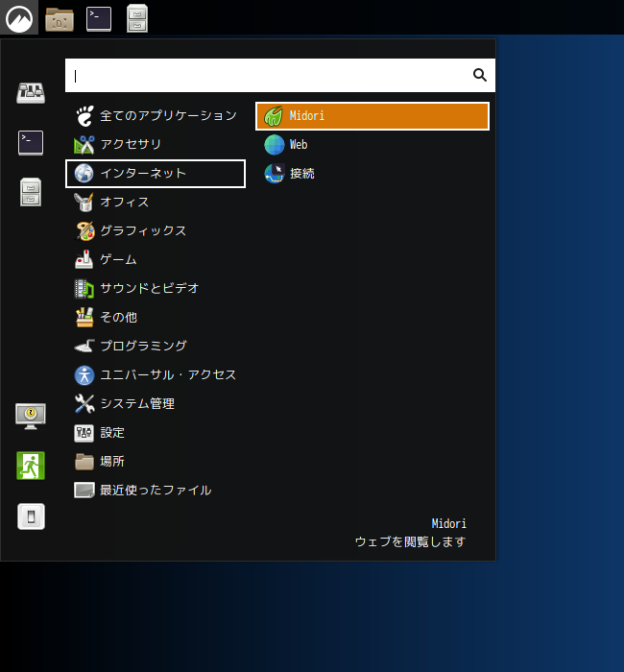This screenshot has height=672, width=624.
Task: Open the システム管理 category
Action: (x=156, y=404)
